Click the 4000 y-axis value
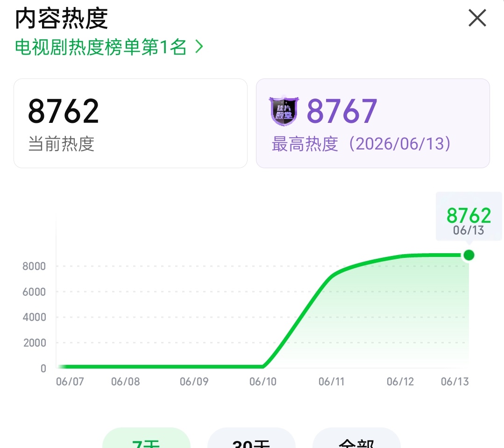Screen dimensions: 504x448 tap(34, 317)
